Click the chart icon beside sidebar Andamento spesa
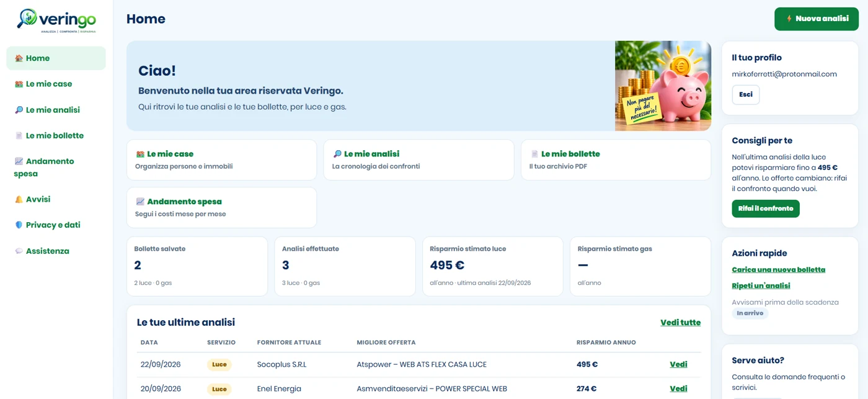Screen dimensions: 868x399 (x=19, y=161)
